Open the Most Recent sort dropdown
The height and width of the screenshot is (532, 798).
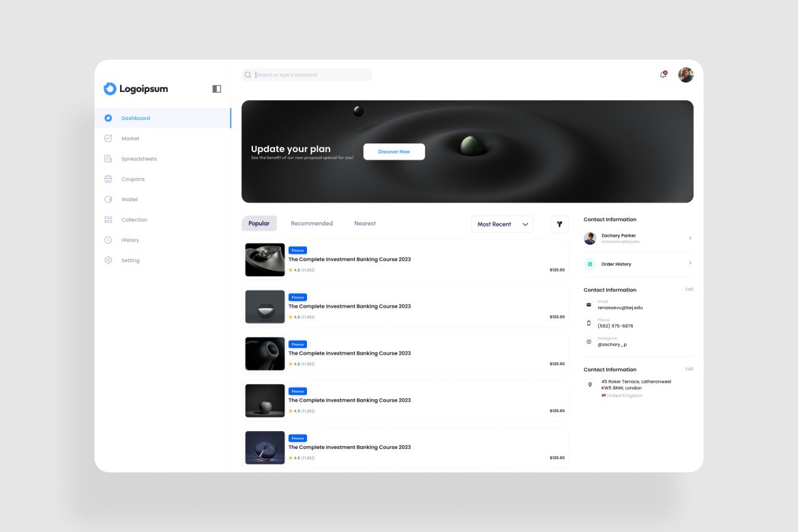pos(502,224)
